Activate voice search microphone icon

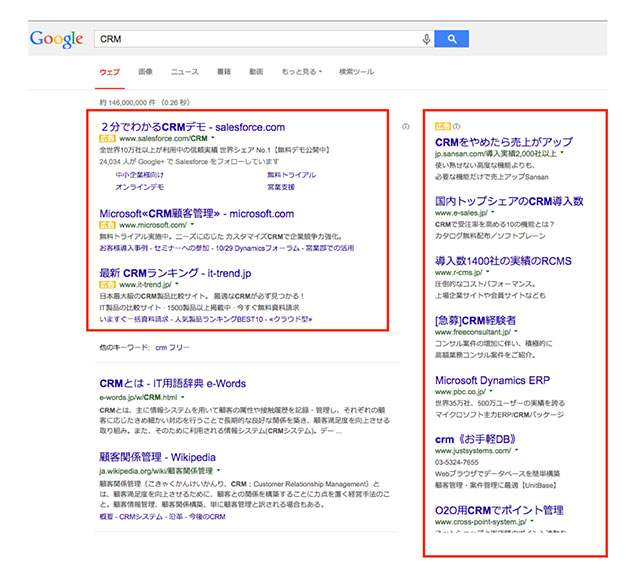point(427,39)
